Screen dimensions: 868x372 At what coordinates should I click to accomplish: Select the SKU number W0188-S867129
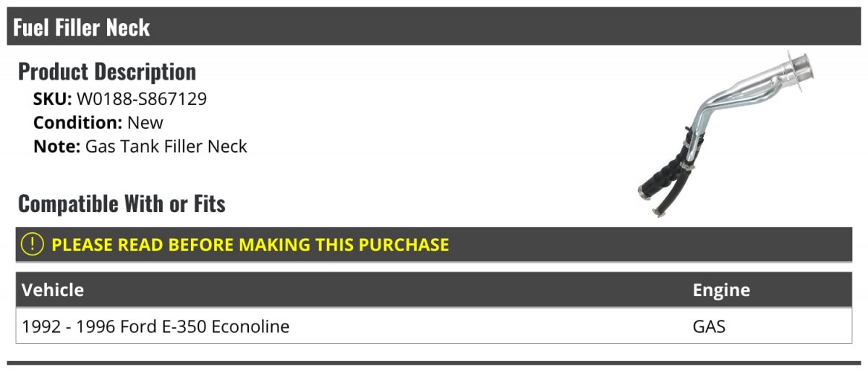click(142, 98)
